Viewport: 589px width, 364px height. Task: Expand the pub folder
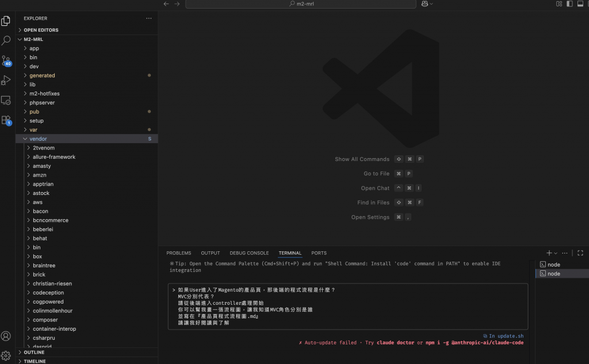(87, 112)
